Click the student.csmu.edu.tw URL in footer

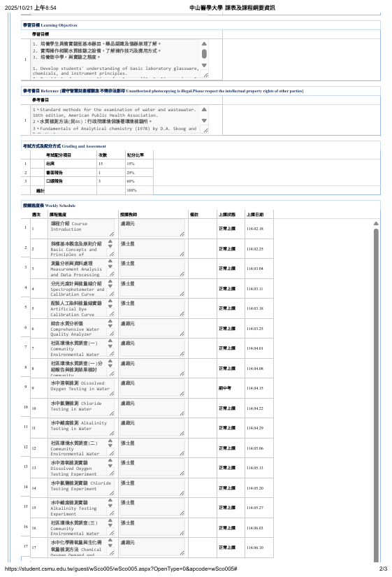point(121,569)
